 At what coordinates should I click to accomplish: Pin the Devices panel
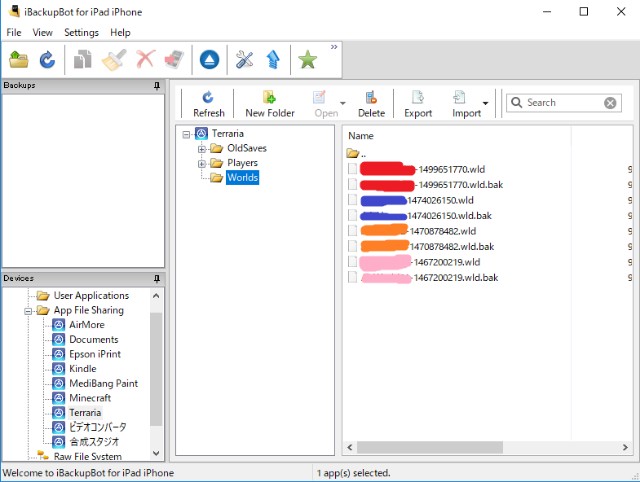[157, 279]
